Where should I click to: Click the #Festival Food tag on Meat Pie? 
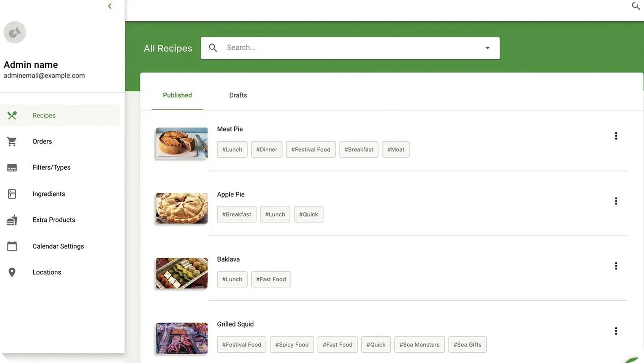pos(310,149)
